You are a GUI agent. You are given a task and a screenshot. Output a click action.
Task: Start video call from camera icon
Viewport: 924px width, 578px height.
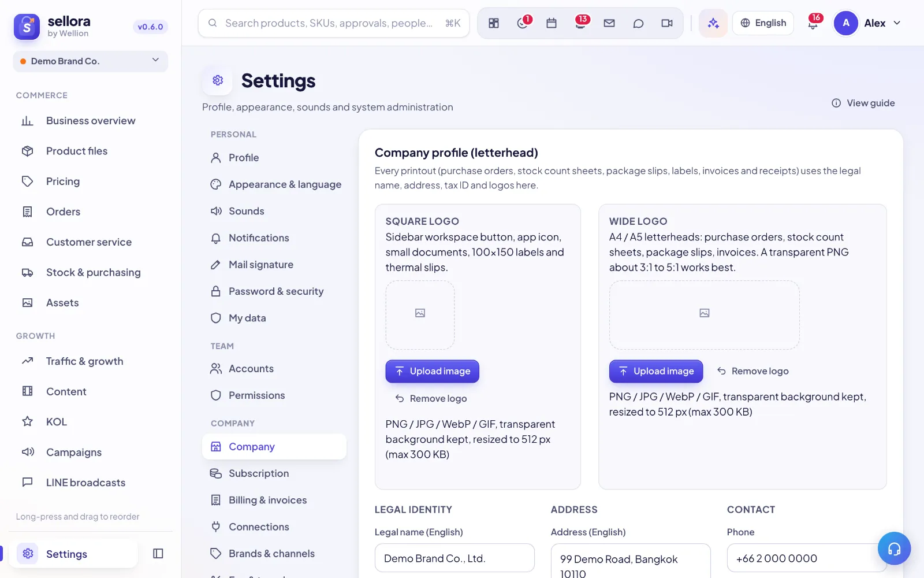pos(667,23)
